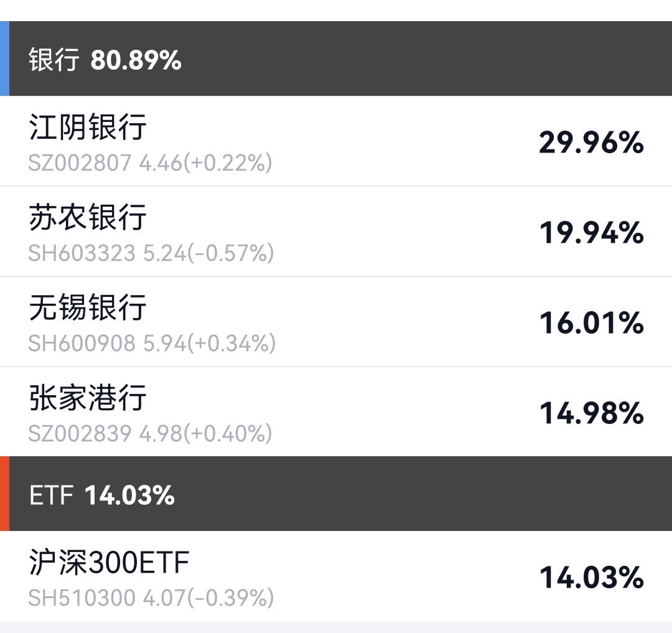This screenshot has height=633, width=672.
Task: Select the 无锡银行 stock name
Action: (88, 307)
